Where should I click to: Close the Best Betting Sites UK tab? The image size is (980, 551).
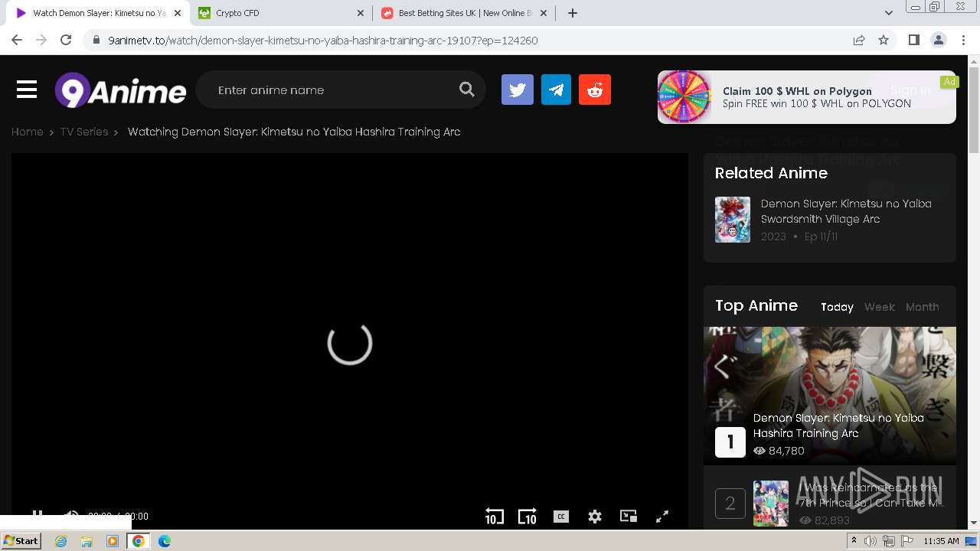(x=545, y=13)
